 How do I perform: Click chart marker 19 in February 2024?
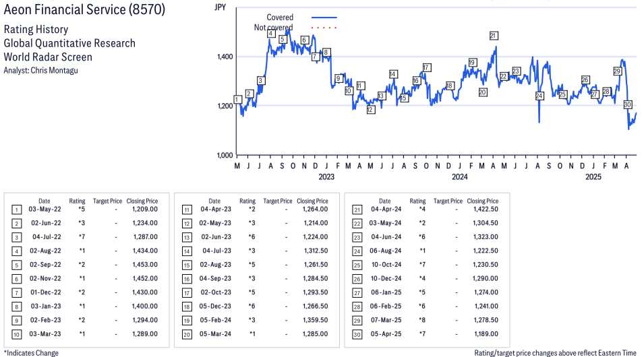pyautogui.click(x=472, y=63)
